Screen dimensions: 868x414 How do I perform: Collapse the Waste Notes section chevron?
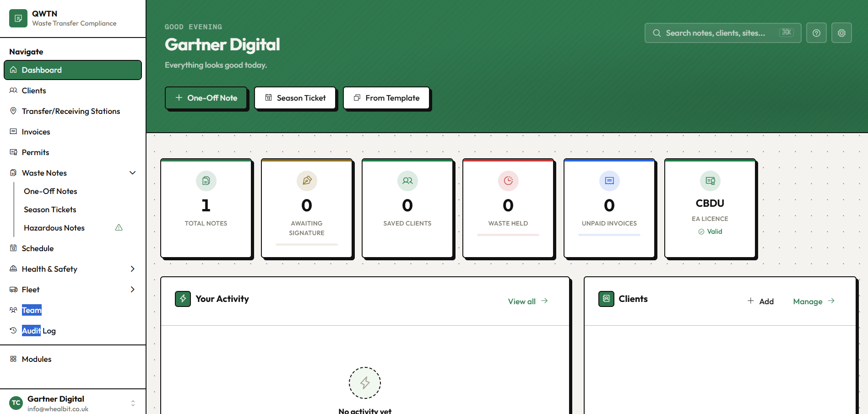[x=133, y=172]
